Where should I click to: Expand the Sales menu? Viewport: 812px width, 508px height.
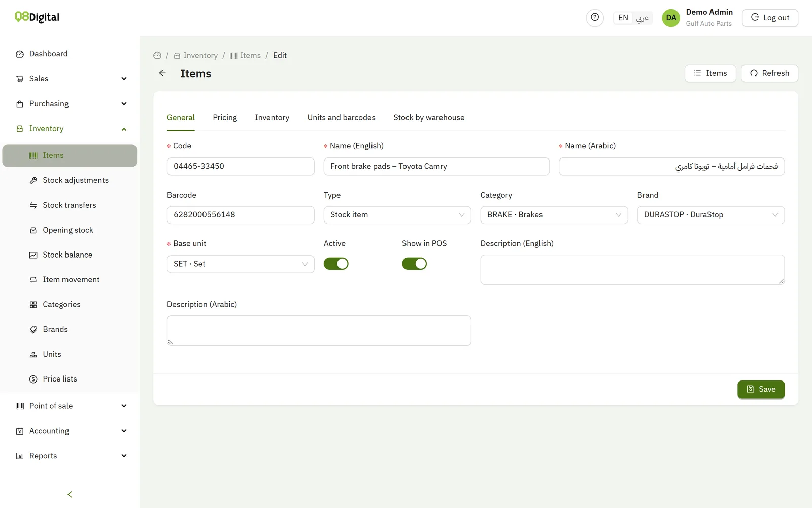tap(70, 79)
